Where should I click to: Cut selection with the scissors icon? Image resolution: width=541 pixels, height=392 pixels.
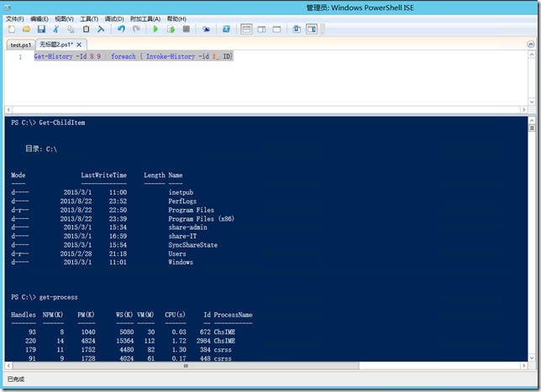coord(56,29)
